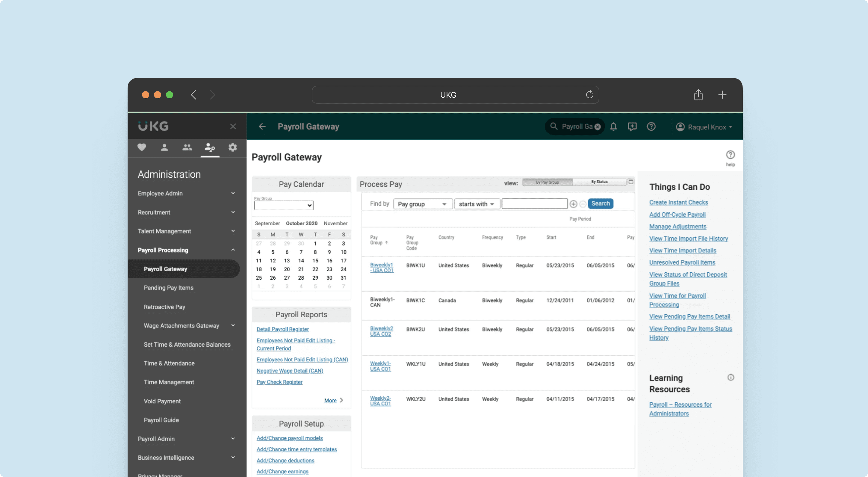Switch view to By Pay Group
Image resolution: width=868 pixels, height=477 pixels.
point(547,182)
